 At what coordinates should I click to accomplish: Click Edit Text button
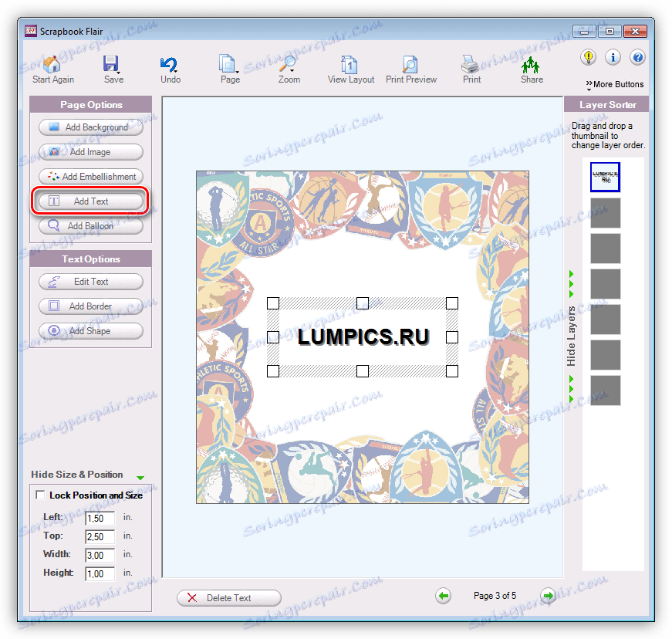click(91, 282)
